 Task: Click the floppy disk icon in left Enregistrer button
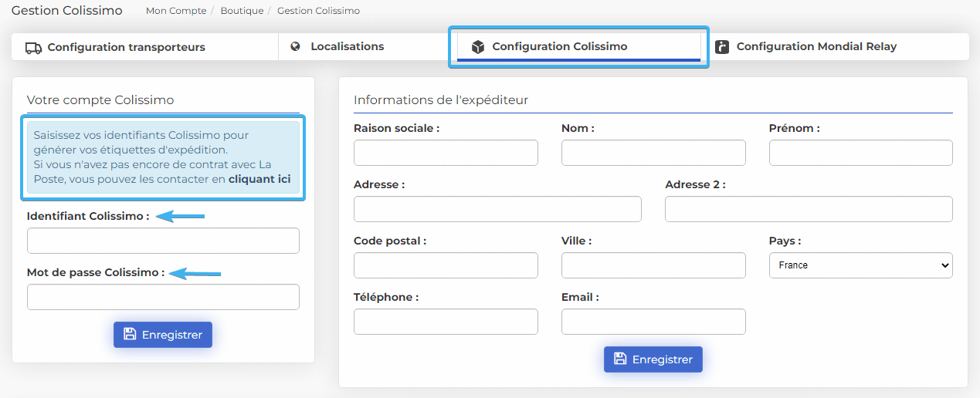tap(130, 335)
